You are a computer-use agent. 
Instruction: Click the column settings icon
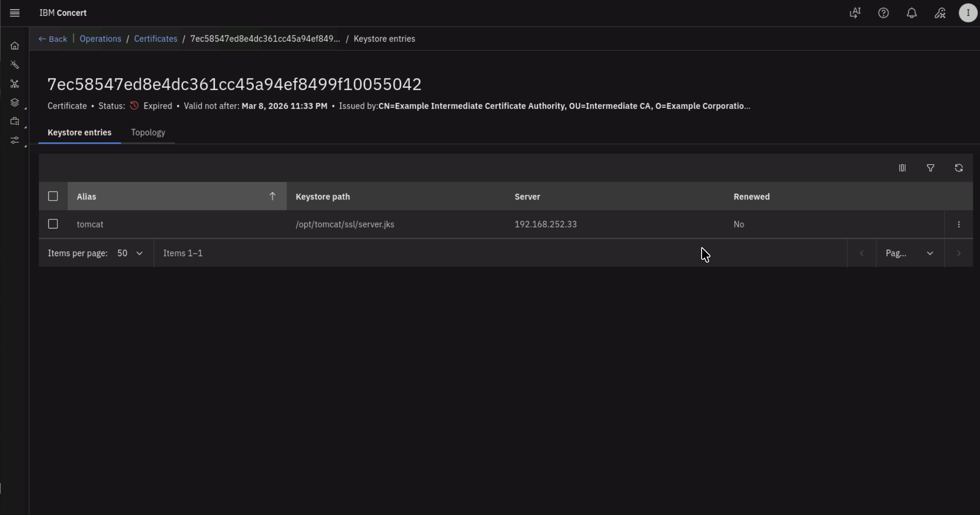pyautogui.click(x=902, y=168)
